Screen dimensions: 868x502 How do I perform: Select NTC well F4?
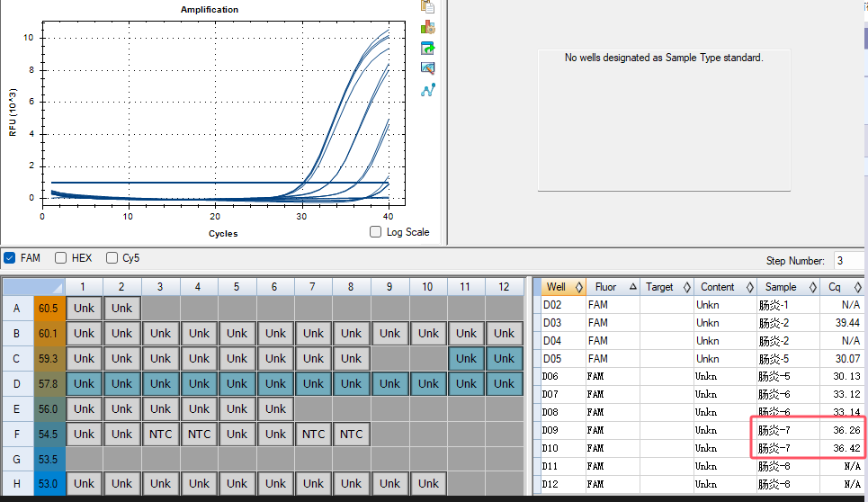(x=199, y=434)
